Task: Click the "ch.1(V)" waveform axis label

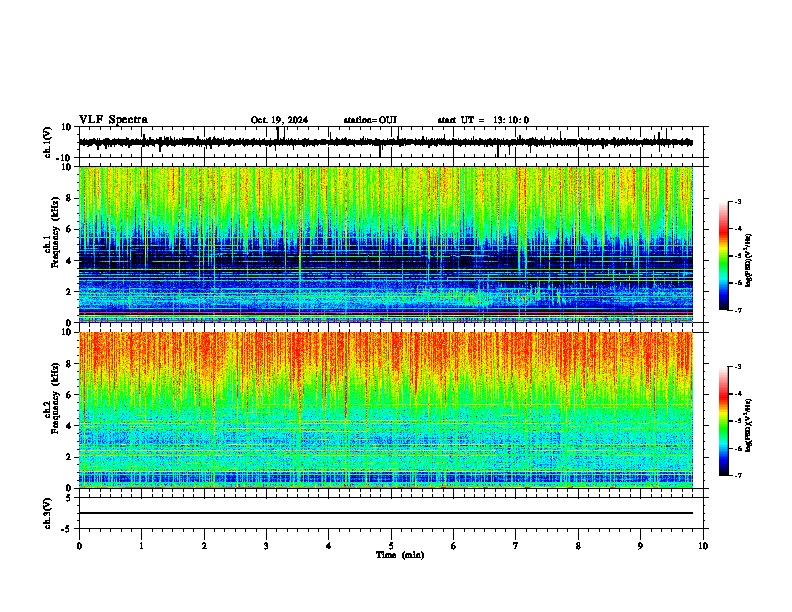Action: 48,142
